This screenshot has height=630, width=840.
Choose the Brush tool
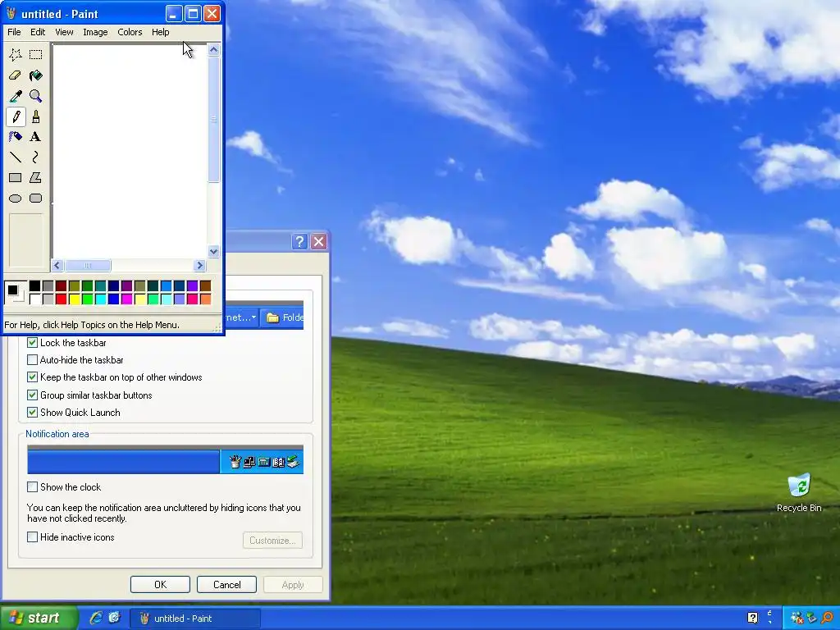[35, 116]
